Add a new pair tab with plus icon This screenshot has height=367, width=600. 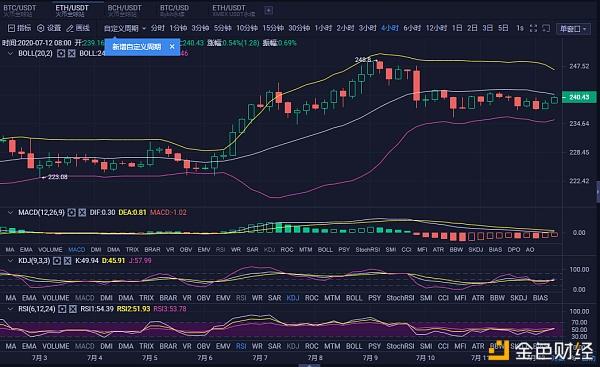(x=269, y=10)
